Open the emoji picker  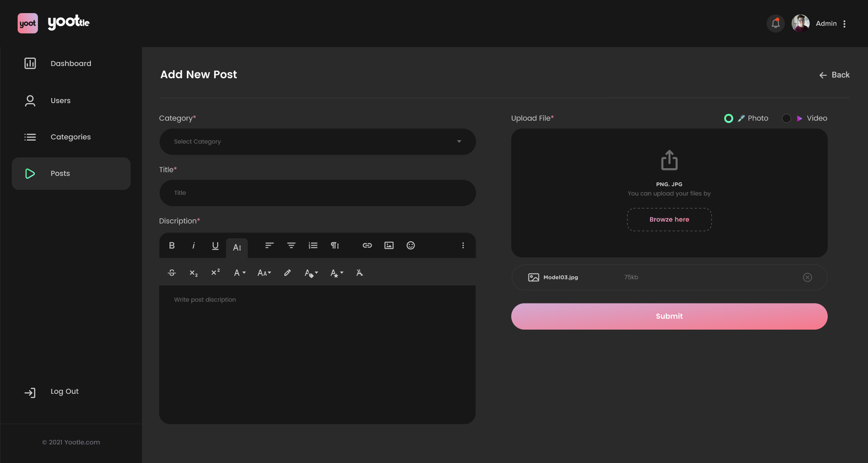[x=410, y=246]
